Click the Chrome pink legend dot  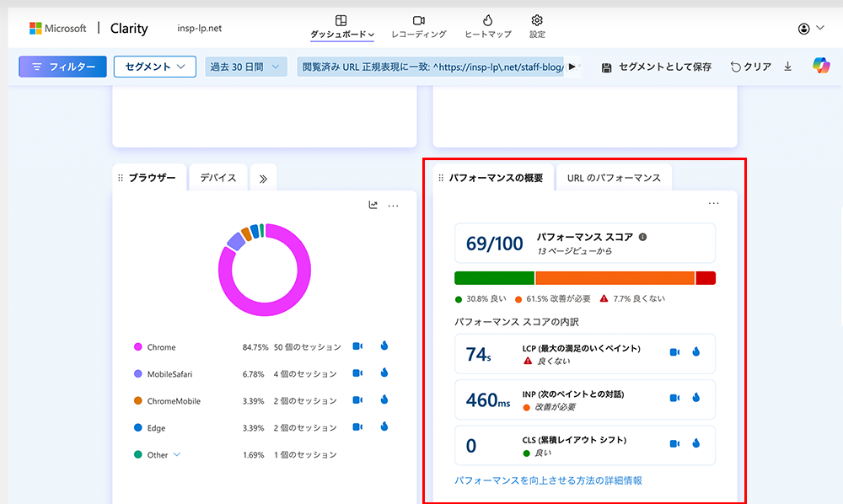[x=137, y=347]
